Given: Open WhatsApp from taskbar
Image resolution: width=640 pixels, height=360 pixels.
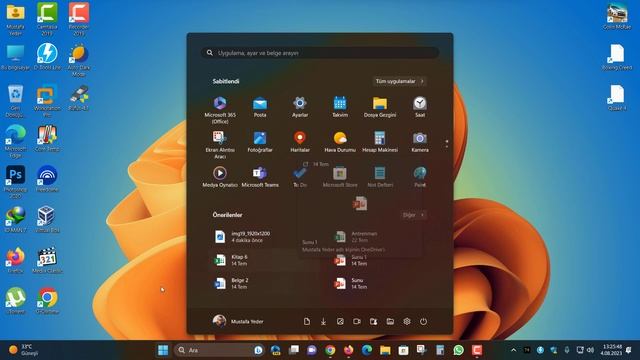Looking at the screenshot, I should (x=459, y=350).
